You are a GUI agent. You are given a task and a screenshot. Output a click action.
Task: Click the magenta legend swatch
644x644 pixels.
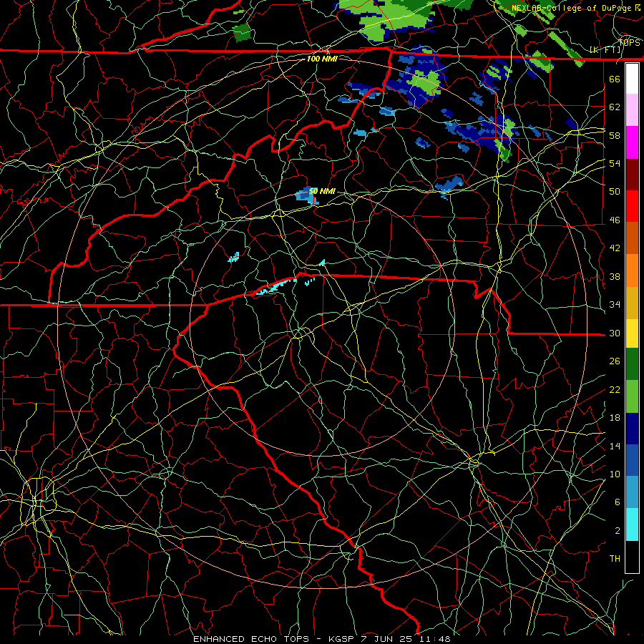(632, 142)
